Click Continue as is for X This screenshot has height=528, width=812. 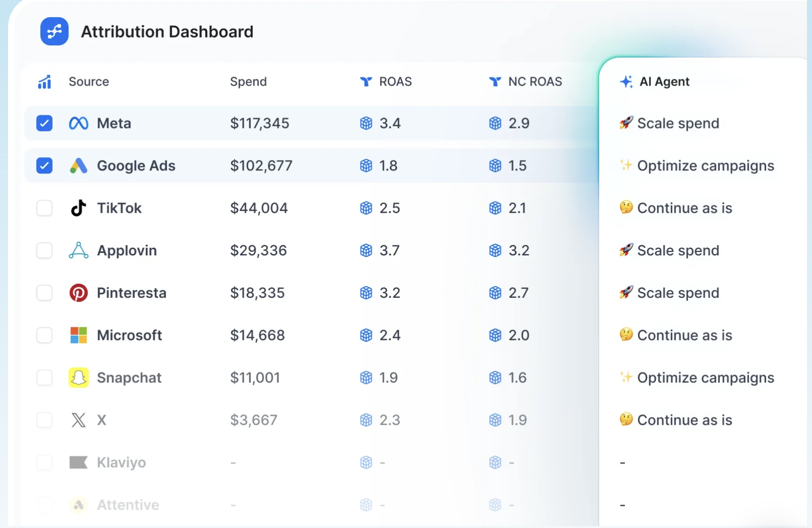pyautogui.click(x=685, y=420)
